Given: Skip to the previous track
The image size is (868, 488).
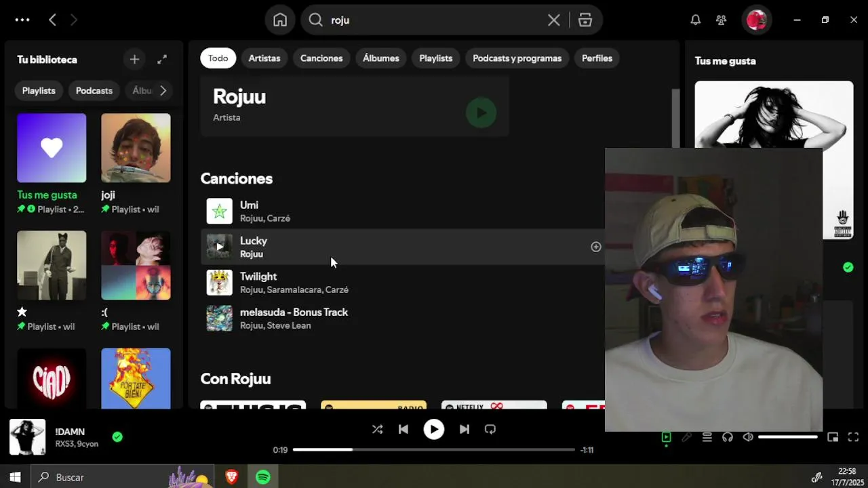Looking at the screenshot, I should pos(403,429).
